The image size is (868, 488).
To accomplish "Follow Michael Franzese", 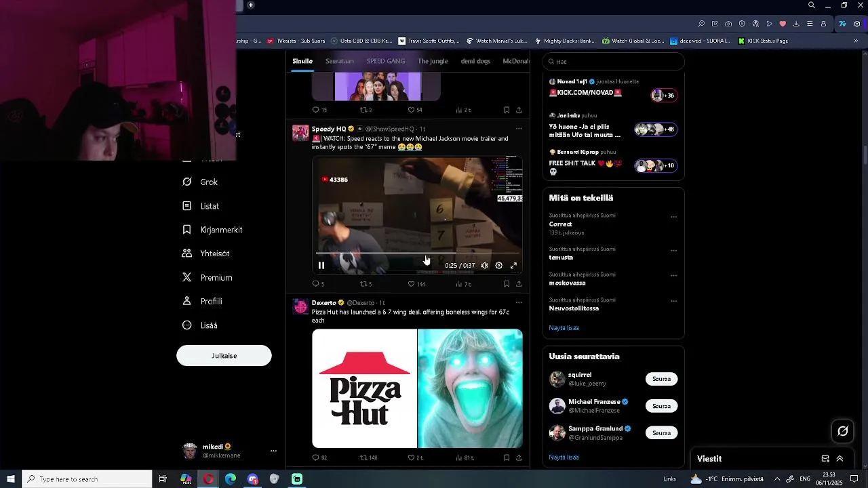I will pyautogui.click(x=661, y=406).
